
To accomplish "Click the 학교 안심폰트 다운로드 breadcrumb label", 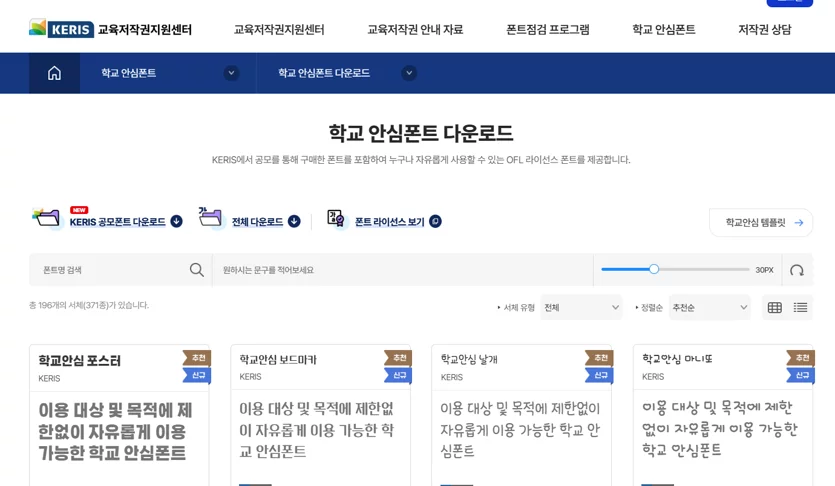I will coord(324,73).
